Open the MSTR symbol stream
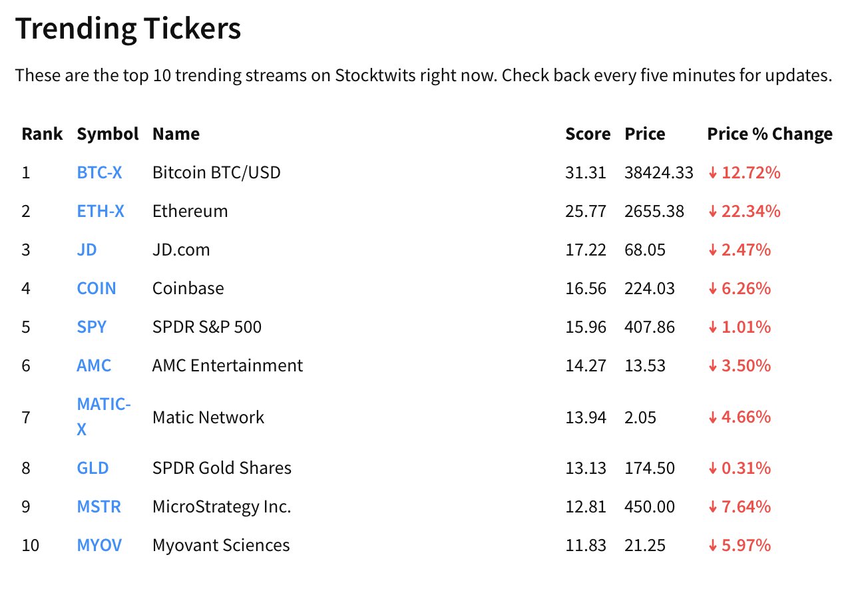The width and height of the screenshot is (868, 591). (x=99, y=507)
